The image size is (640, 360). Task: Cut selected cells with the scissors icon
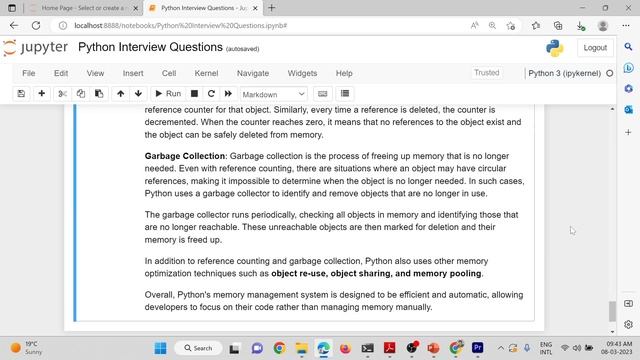coord(62,93)
